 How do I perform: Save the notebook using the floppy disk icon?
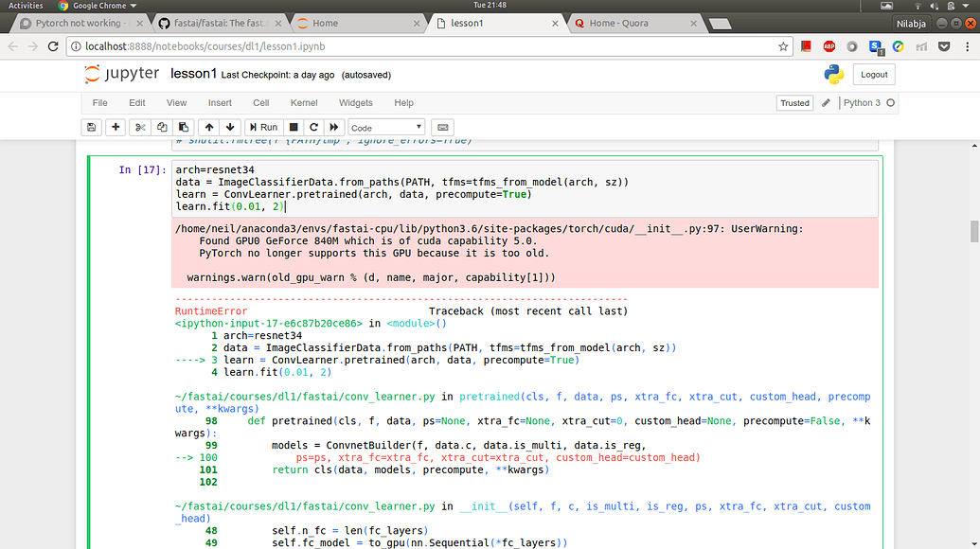point(91,127)
